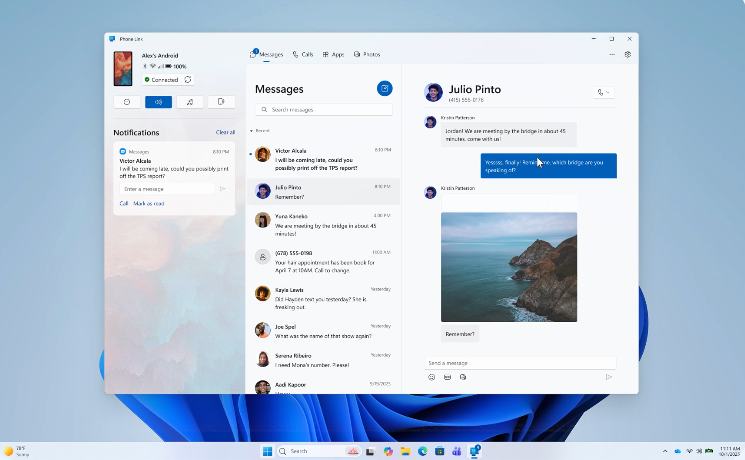Open Microsoft Store from the taskbar
The height and width of the screenshot is (460, 745).
[439, 451]
